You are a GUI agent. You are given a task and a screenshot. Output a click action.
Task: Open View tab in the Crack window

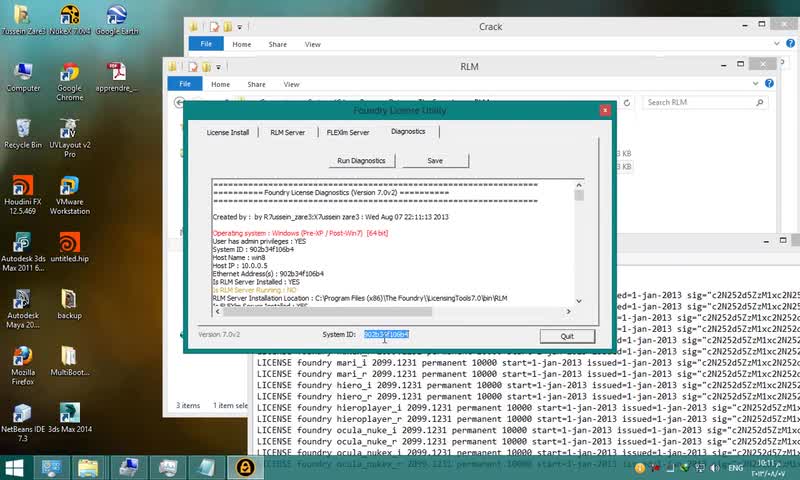point(313,44)
